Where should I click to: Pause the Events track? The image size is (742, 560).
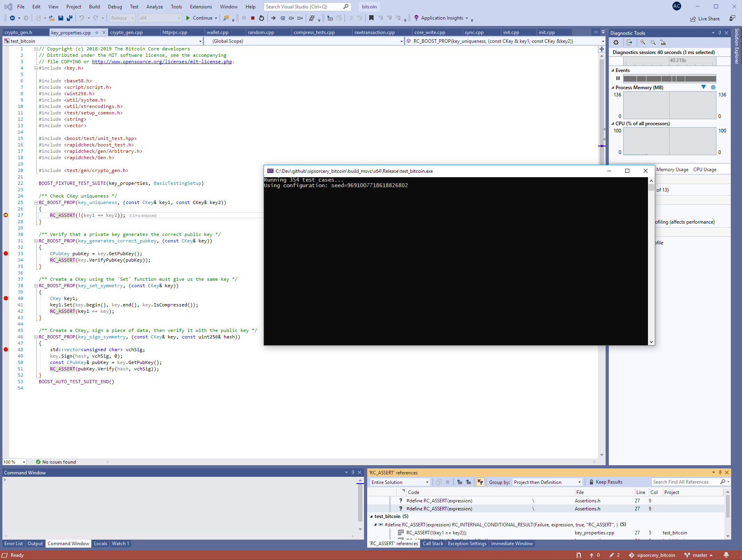click(x=618, y=78)
